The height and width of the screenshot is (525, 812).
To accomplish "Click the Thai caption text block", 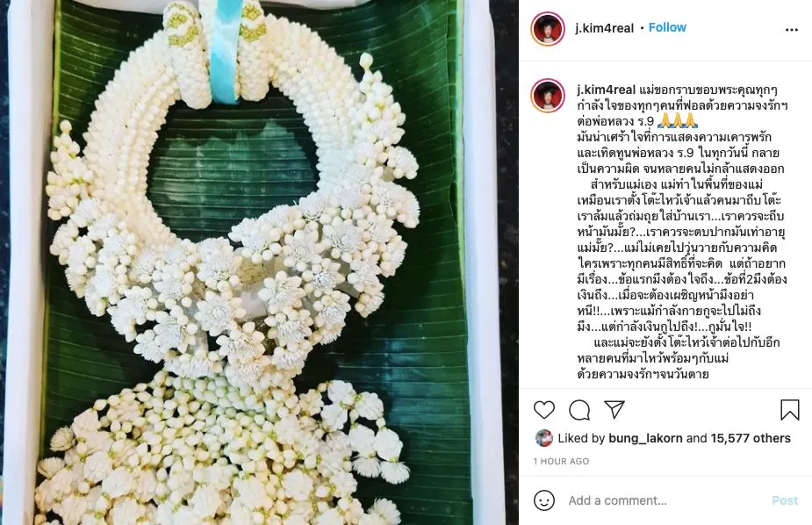I will pos(681,232).
